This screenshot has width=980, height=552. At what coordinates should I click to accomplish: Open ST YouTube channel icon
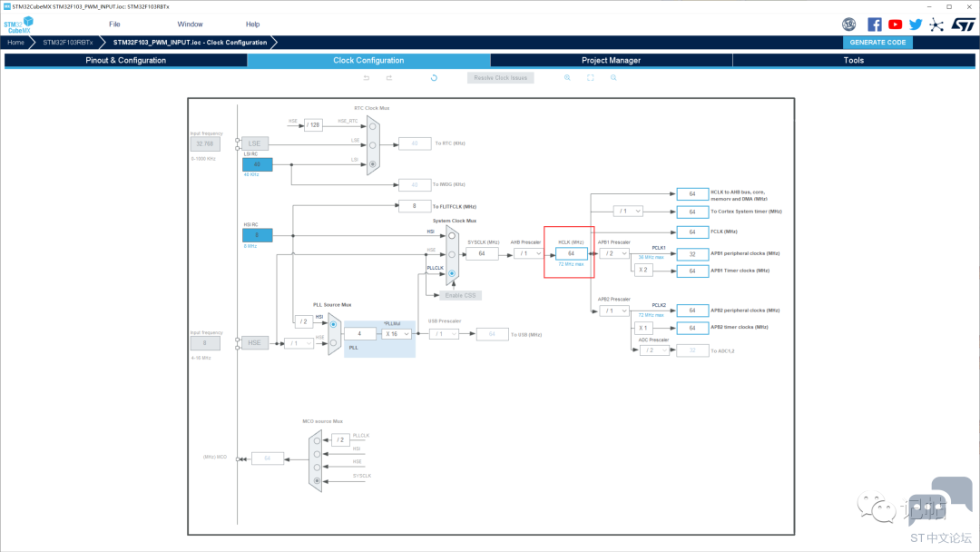pos(895,25)
